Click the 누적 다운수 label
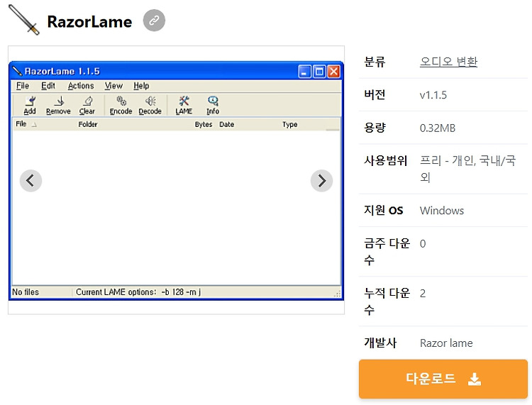The width and height of the screenshot is (532, 405). [387, 301]
